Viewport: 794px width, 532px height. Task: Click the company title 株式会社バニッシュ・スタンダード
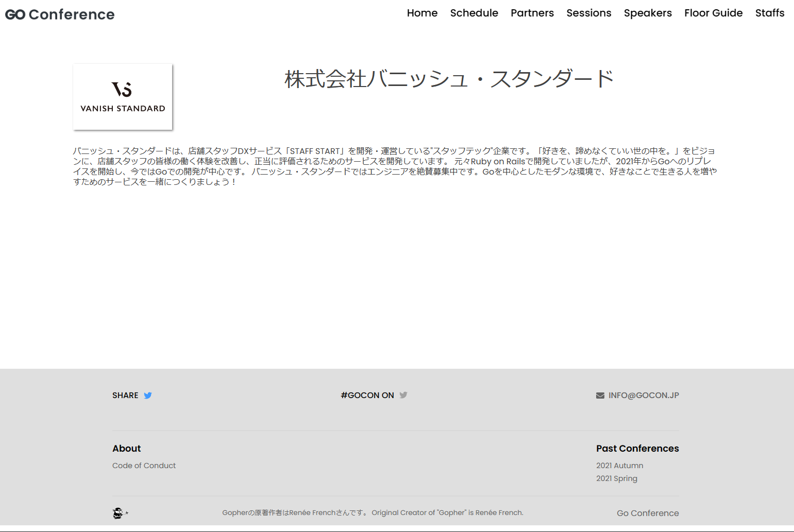(x=449, y=79)
